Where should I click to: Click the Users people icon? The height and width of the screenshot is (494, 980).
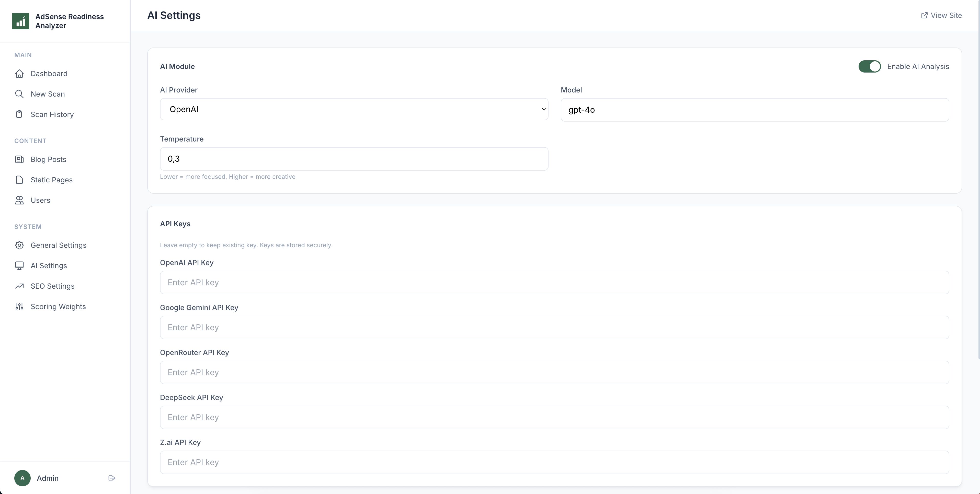(x=19, y=201)
